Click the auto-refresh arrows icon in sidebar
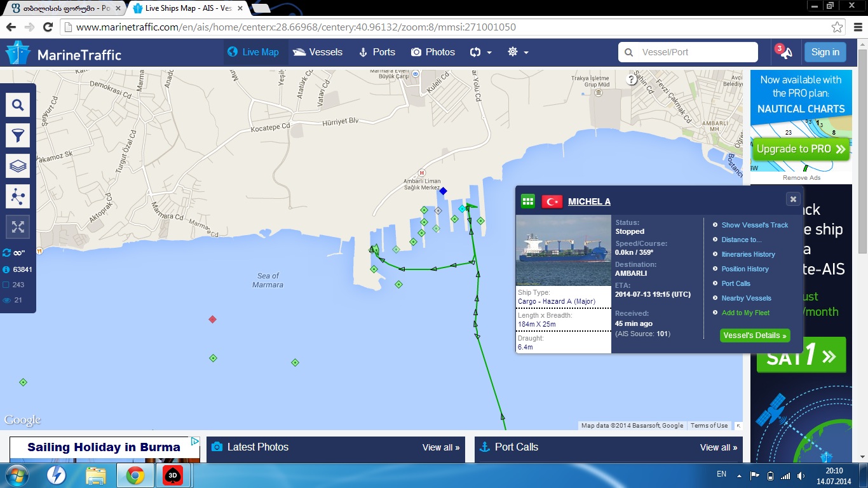 [x=7, y=253]
